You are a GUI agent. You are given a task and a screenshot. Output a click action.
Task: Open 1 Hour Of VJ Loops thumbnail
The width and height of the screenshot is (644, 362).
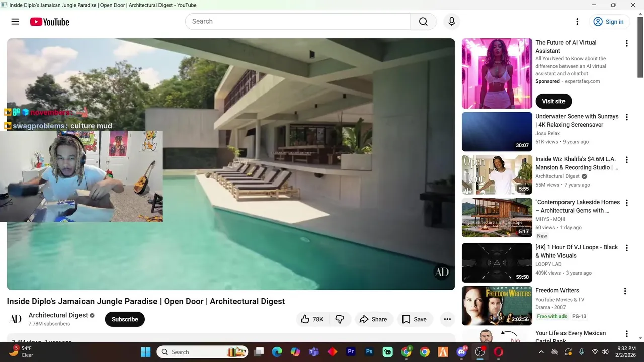coord(497,262)
